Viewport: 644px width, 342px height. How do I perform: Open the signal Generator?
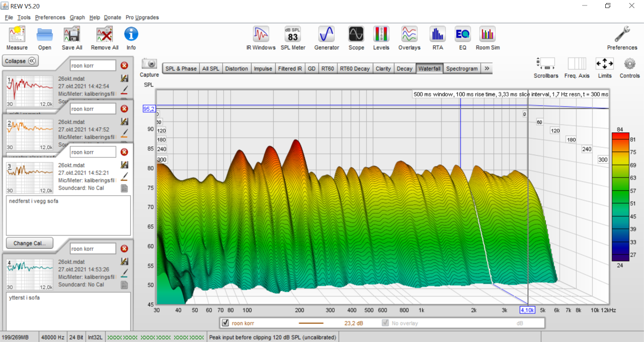coord(327,34)
